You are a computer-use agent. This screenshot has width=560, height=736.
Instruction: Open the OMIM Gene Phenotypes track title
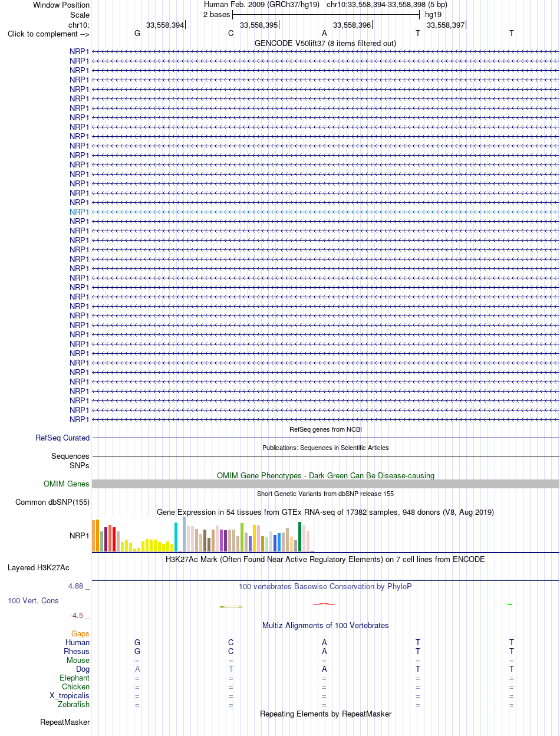pyautogui.click(x=325, y=475)
